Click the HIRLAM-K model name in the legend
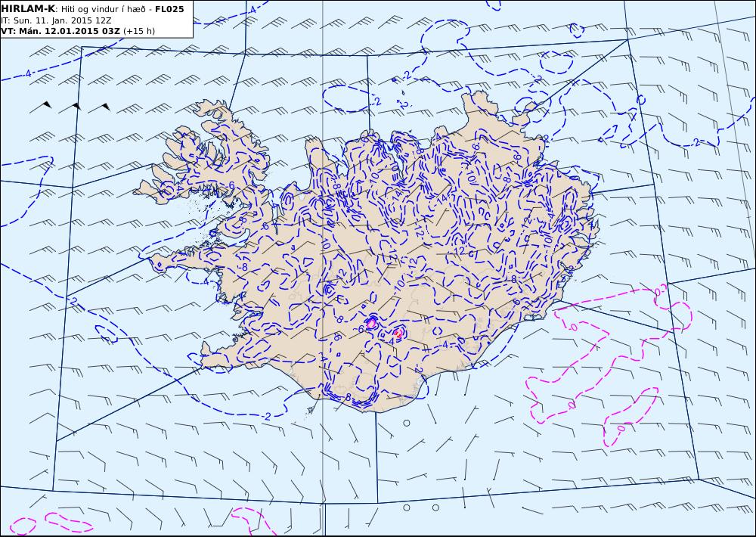Screen dimensions: 756x537 (28, 8)
